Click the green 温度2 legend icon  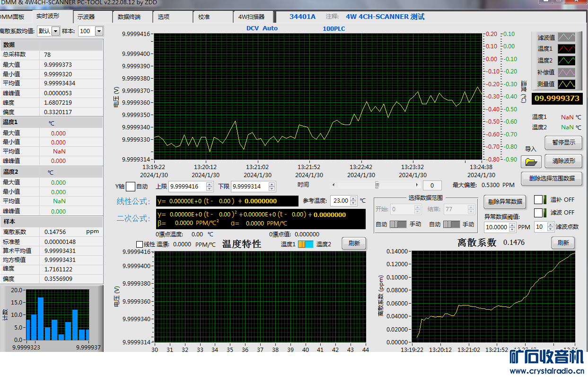pos(566,61)
